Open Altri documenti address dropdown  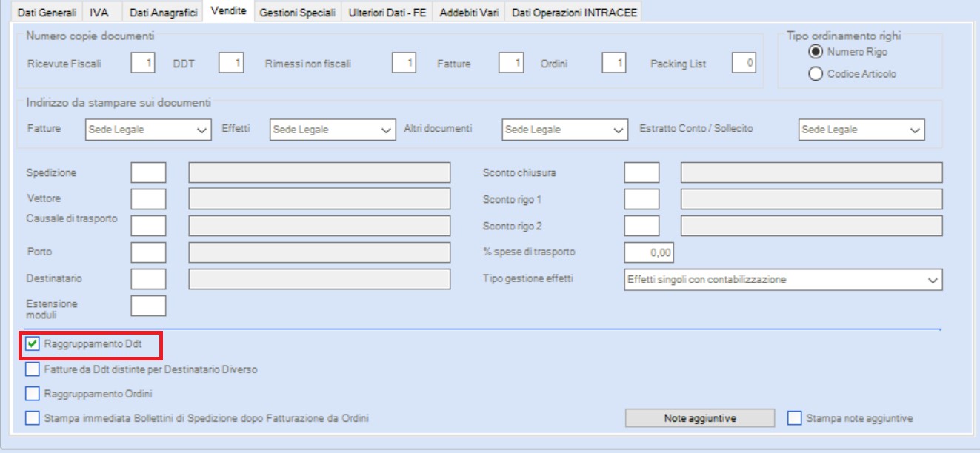pos(565,130)
